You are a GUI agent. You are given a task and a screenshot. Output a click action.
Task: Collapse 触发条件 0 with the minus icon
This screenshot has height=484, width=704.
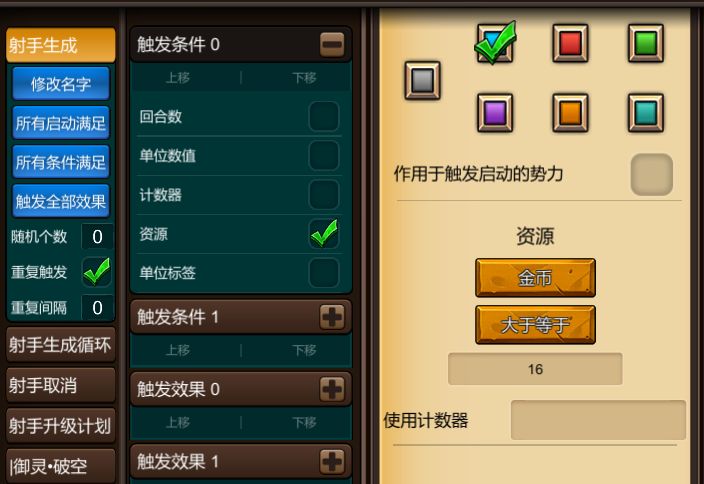coord(332,44)
